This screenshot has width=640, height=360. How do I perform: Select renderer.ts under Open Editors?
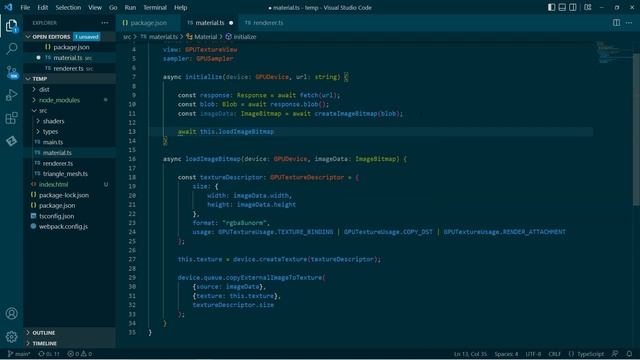[69, 69]
